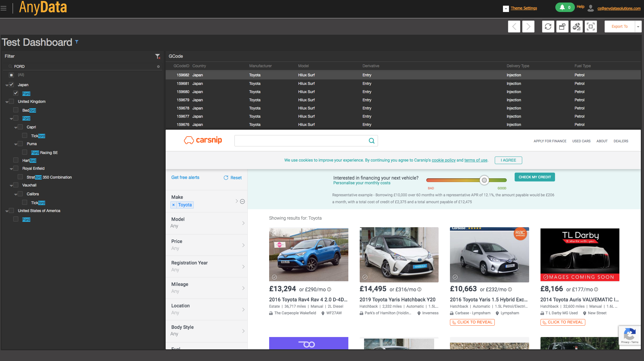
Task: Click the notifications bell badge
Action: tap(565, 7)
